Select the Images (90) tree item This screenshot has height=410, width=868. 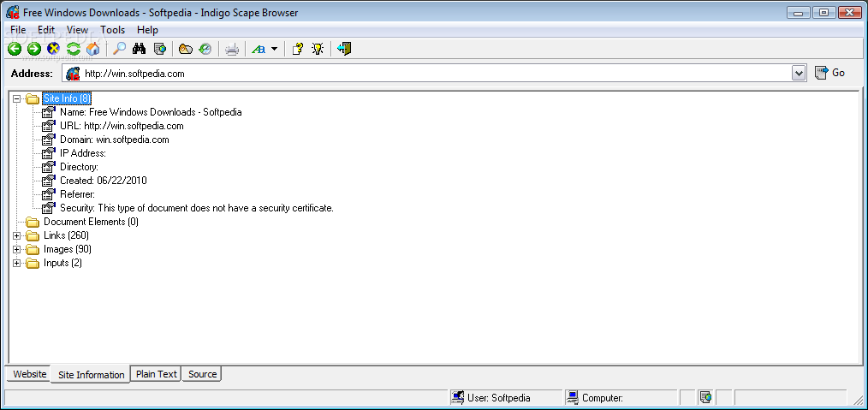68,250
